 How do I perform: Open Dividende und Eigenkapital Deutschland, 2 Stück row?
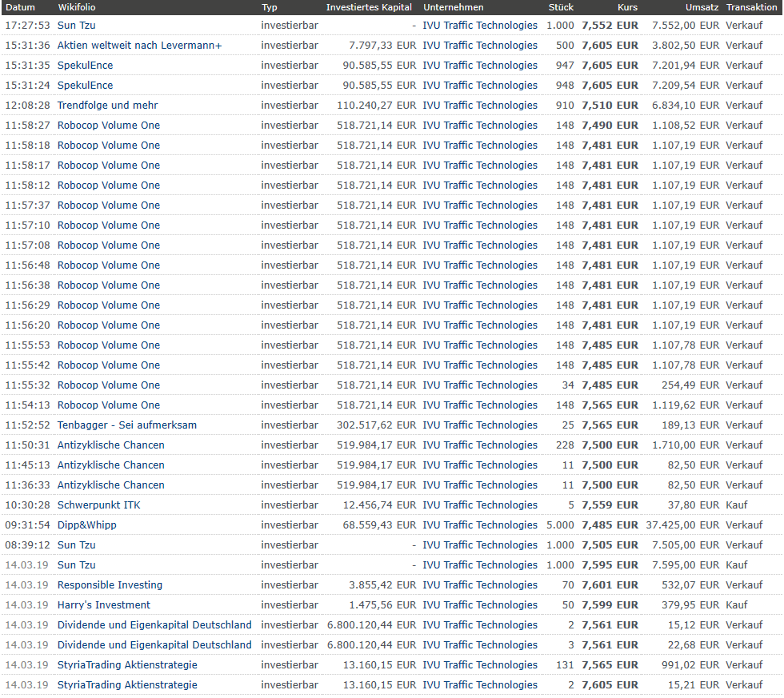[x=154, y=625]
